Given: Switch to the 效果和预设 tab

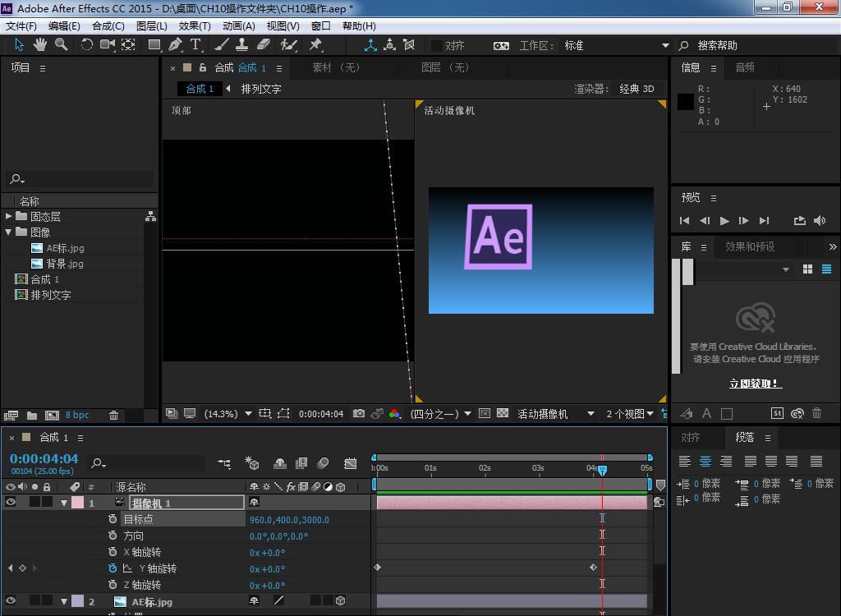Looking at the screenshot, I should (750, 247).
